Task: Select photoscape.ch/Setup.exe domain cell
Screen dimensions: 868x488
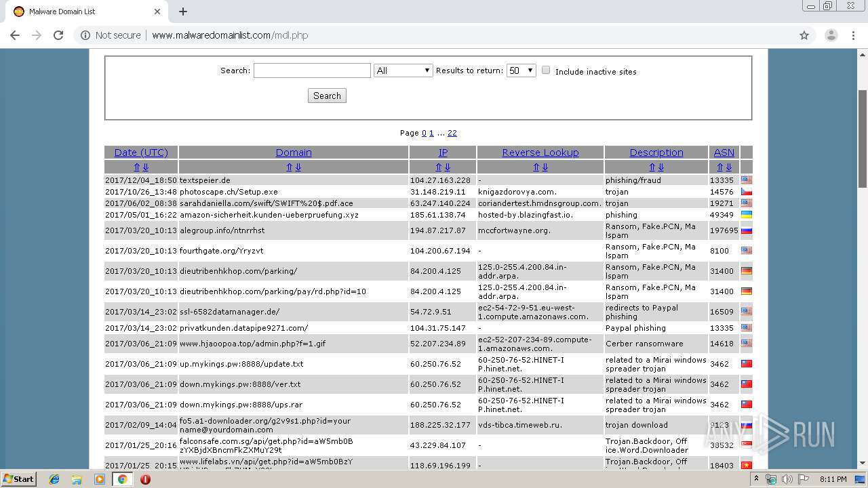Action: [293, 192]
